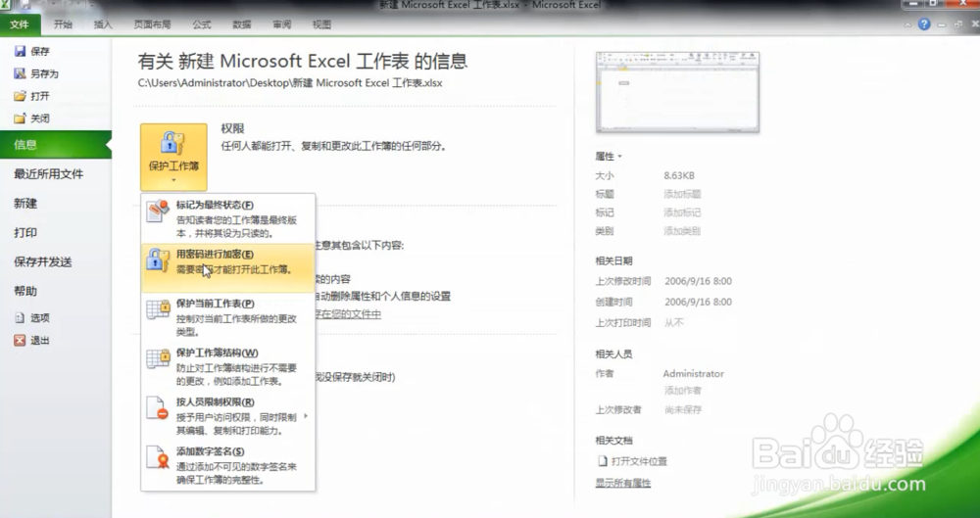Click Administrator author name
The height and width of the screenshot is (518, 980).
694,374
